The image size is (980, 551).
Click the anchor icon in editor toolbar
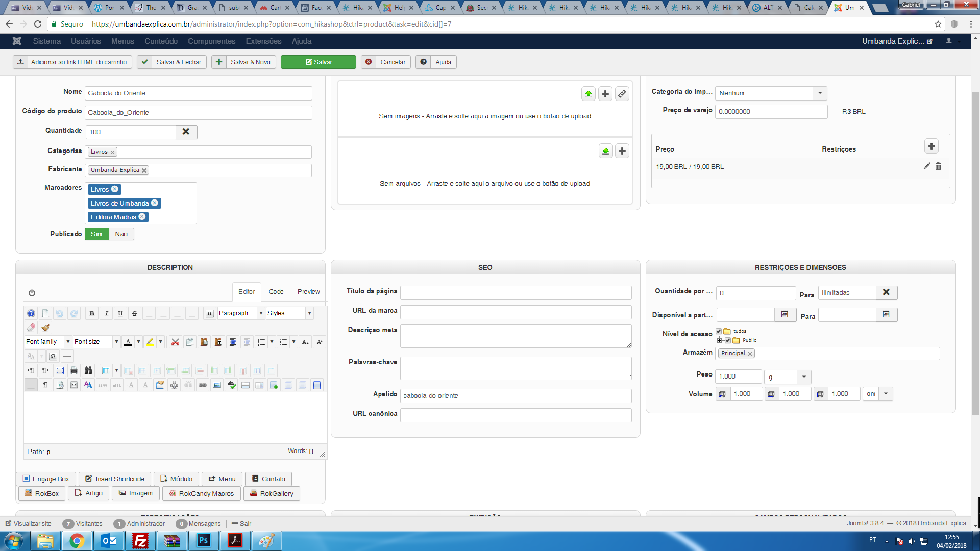pyautogui.click(x=174, y=385)
